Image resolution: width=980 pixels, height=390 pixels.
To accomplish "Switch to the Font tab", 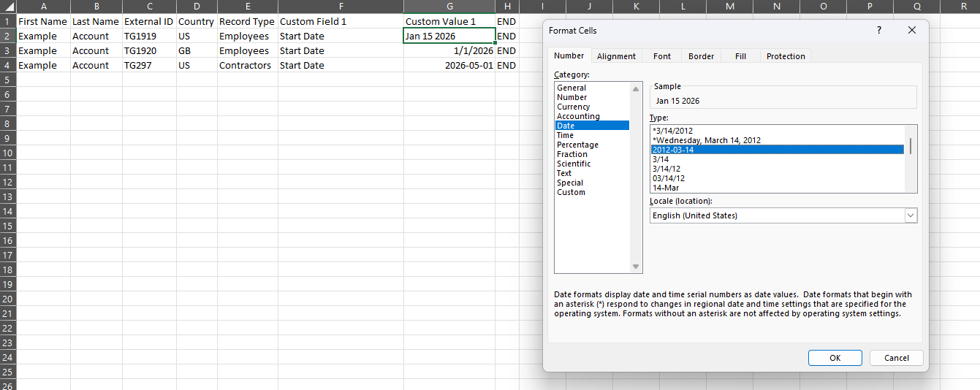I will pos(662,56).
